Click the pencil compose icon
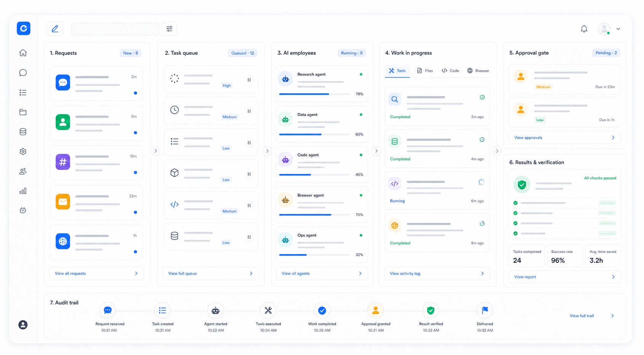The height and width of the screenshot is (355, 644). [x=55, y=29]
